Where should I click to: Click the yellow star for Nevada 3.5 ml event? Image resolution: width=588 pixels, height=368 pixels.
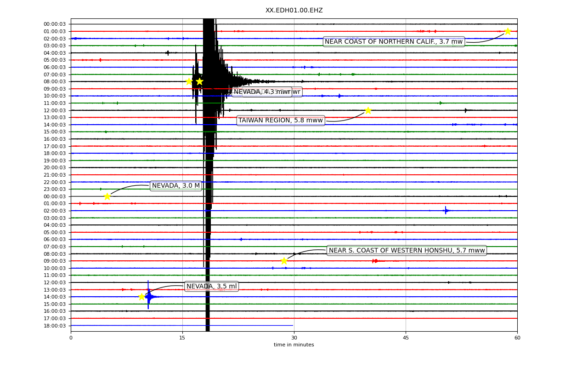click(141, 297)
